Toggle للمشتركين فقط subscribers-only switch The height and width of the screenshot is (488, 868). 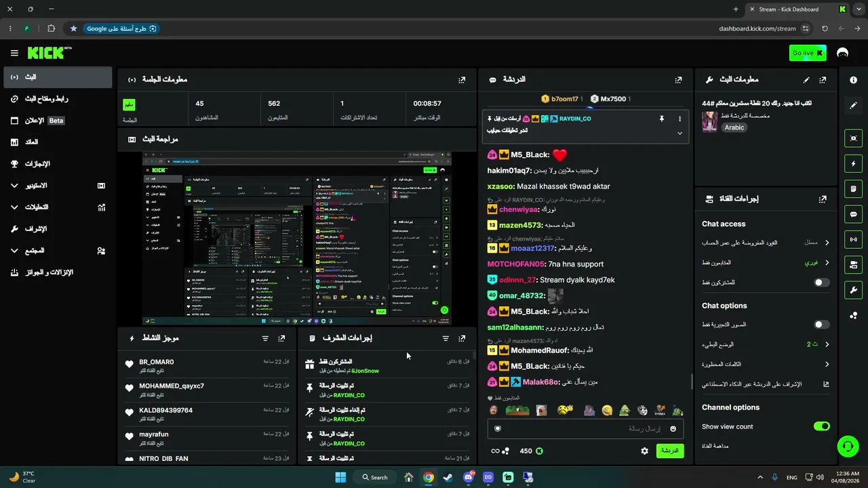click(x=821, y=283)
